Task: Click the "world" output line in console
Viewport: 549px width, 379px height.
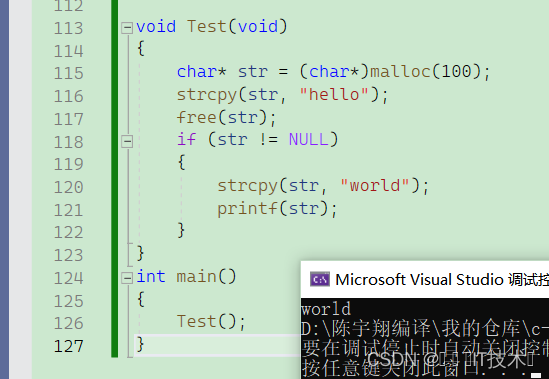Action: (326, 309)
